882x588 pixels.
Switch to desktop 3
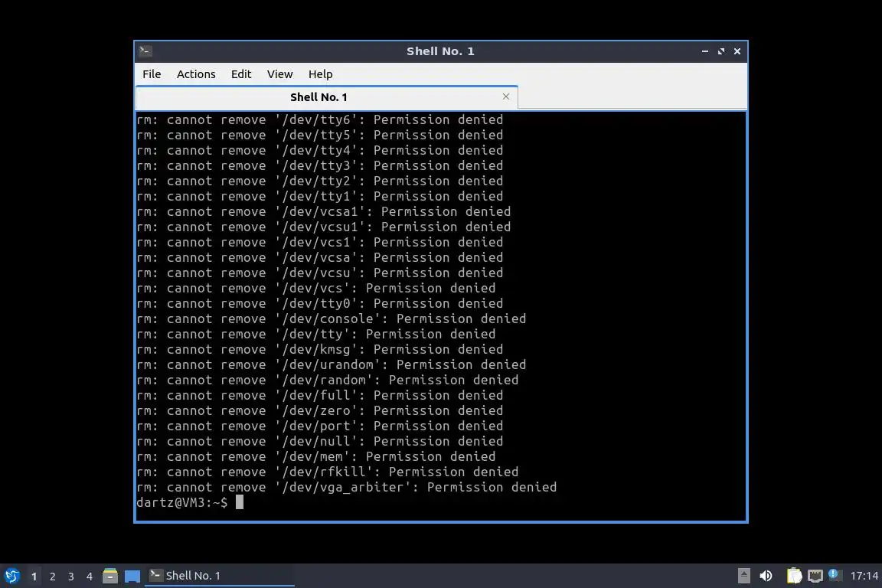pos(71,577)
